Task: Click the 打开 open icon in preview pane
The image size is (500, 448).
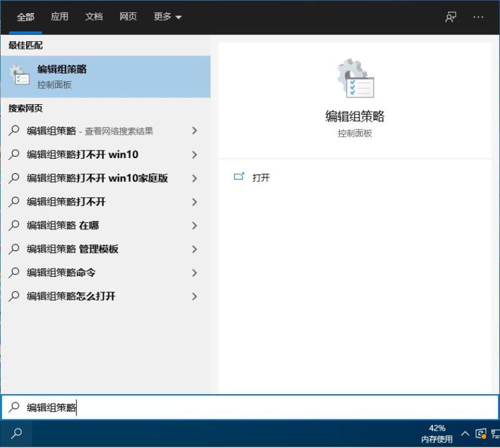Action: pos(239,177)
